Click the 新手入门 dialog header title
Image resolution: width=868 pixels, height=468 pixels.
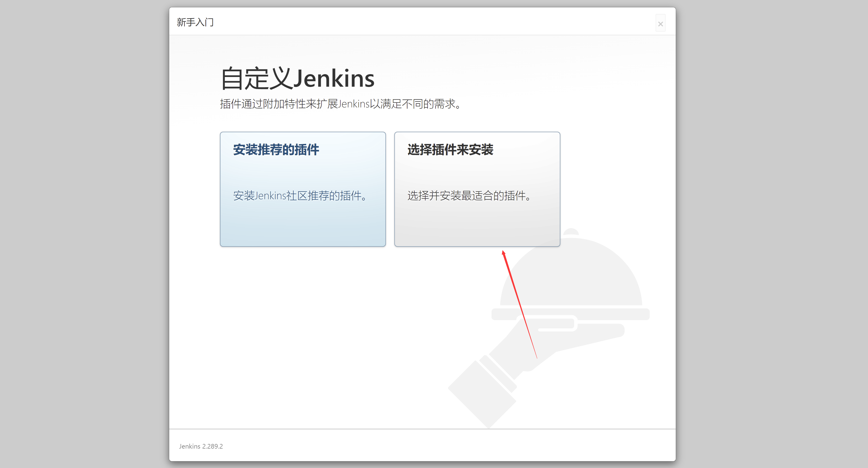(195, 22)
